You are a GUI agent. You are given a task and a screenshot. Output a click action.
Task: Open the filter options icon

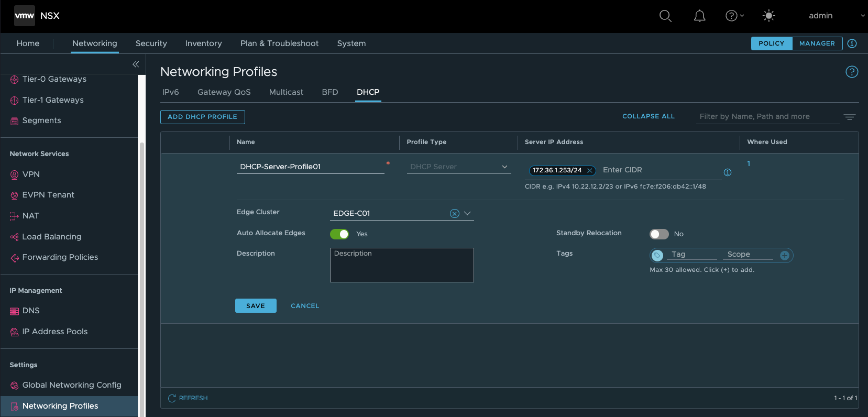click(850, 117)
